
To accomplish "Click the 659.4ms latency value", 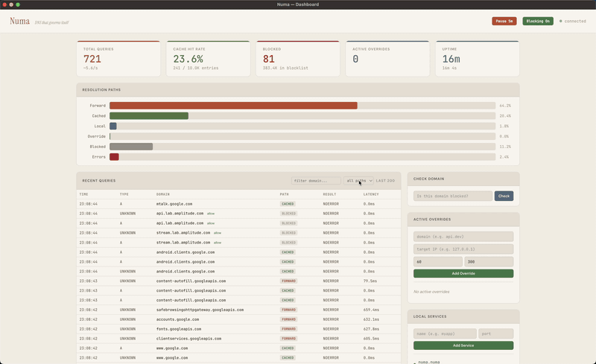I will click(x=371, y=310).
